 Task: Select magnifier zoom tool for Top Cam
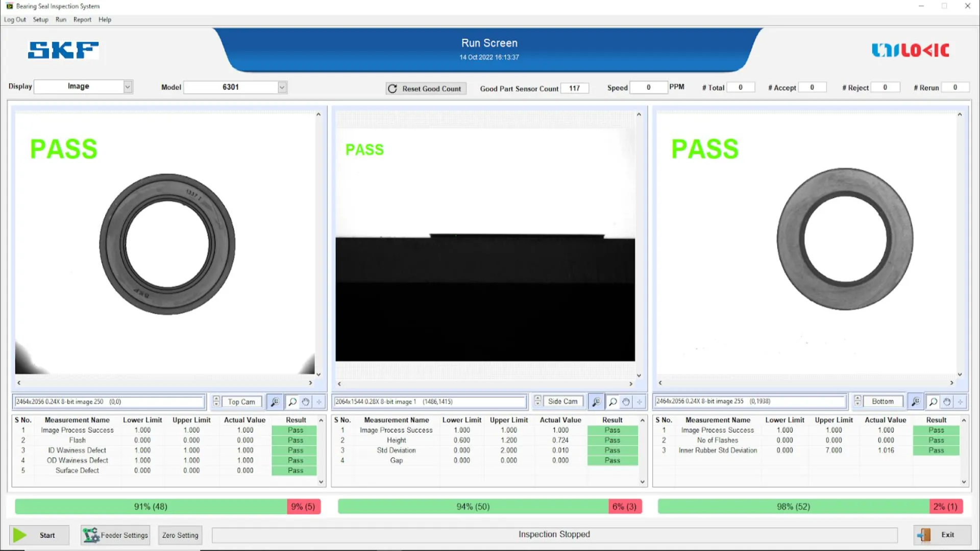pyautogui.click(x=292, y=402)
